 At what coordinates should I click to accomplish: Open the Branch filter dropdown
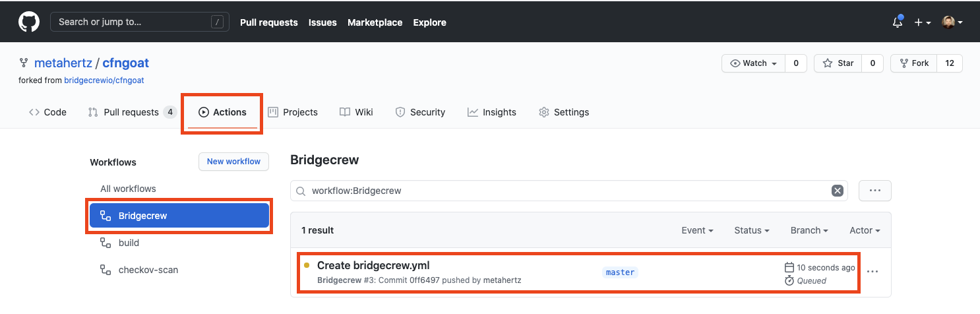pyautogui.click(x=809, y=230)
